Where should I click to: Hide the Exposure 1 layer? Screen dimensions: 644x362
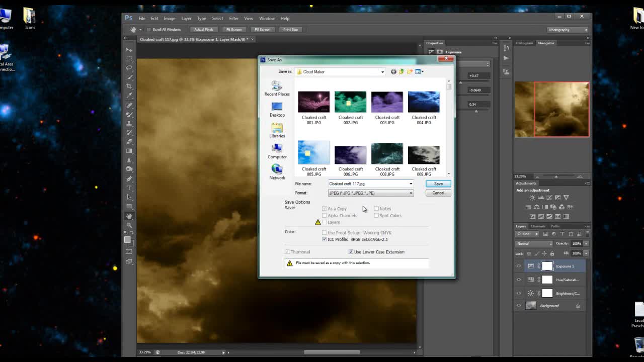519,266
